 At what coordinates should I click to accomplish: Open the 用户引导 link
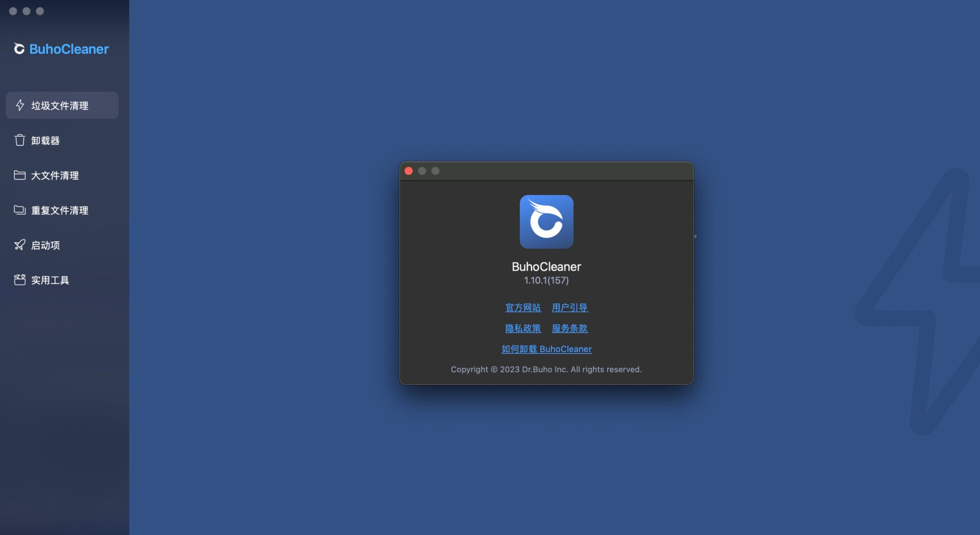point(570,308)
